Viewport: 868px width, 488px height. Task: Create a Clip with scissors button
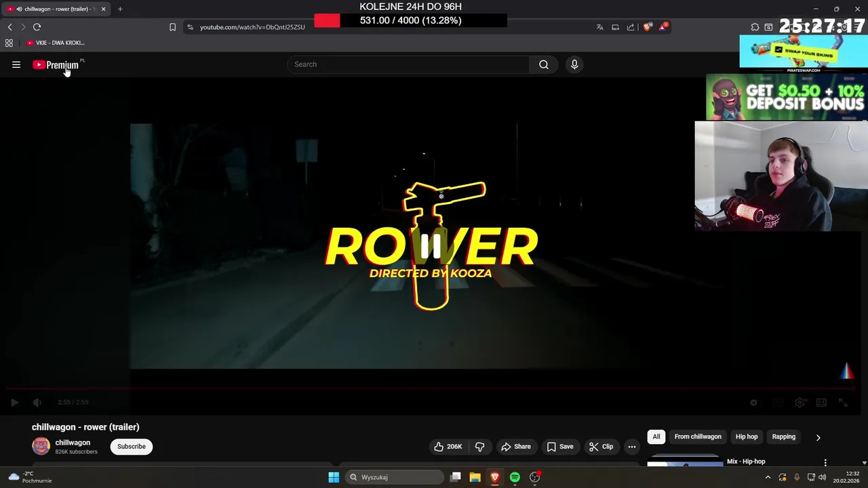tap(601, 447)
